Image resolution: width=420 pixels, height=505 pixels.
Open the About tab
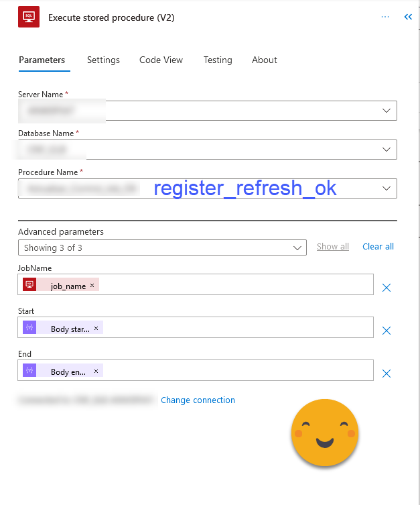tap(265, 60)
